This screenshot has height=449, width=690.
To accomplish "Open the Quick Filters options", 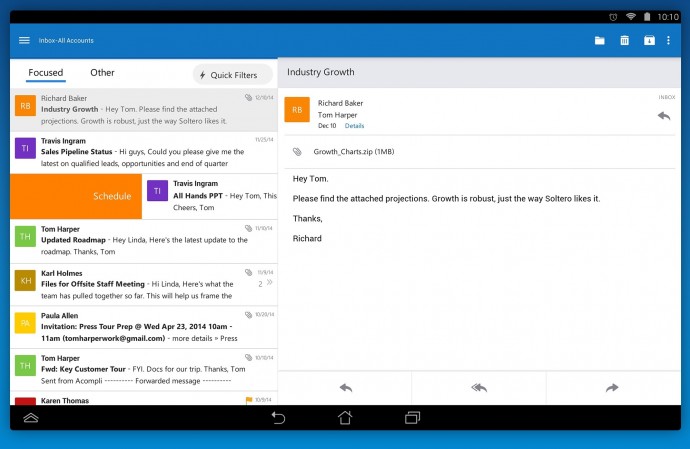I will click(233, 75).
